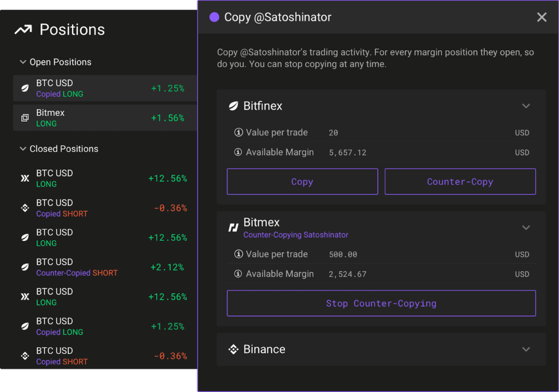This screenshot has height=392, width=559.
Task: Click info icon beside Bitfinex Value per trade
Action: (238, 133)
